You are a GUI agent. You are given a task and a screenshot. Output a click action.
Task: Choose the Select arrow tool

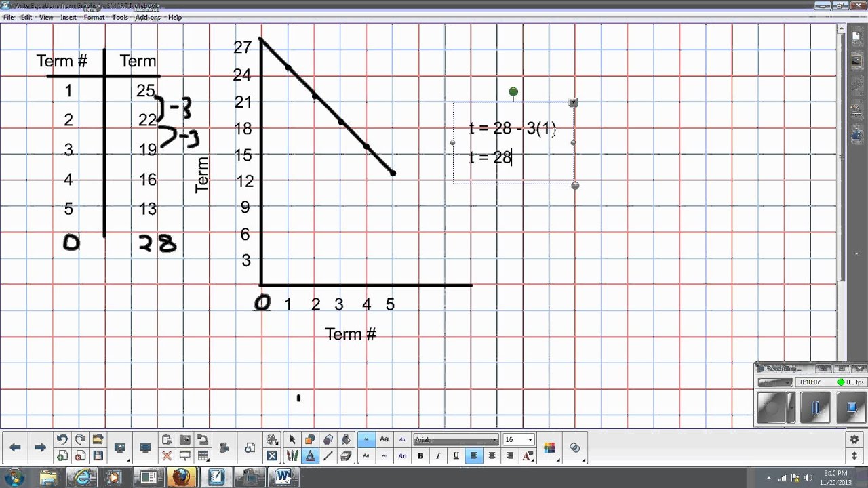[x=292, y=439]
